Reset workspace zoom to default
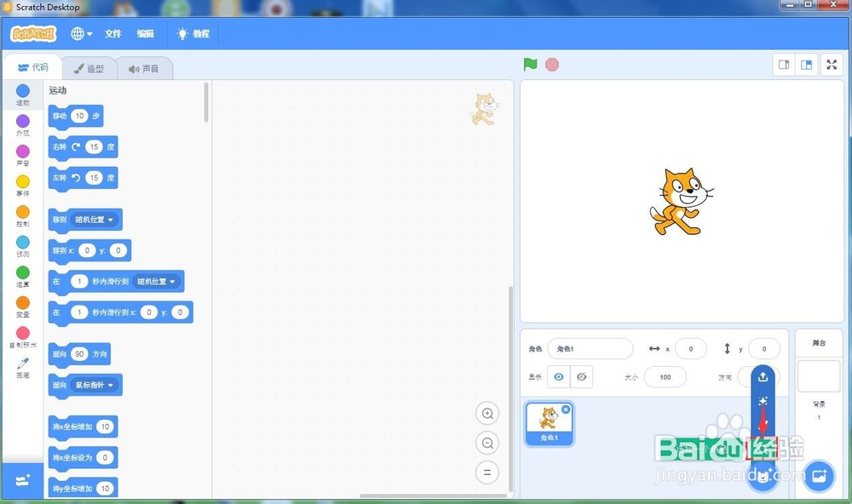The height and width of the screenshot is (504, 852). pos(487,472)
